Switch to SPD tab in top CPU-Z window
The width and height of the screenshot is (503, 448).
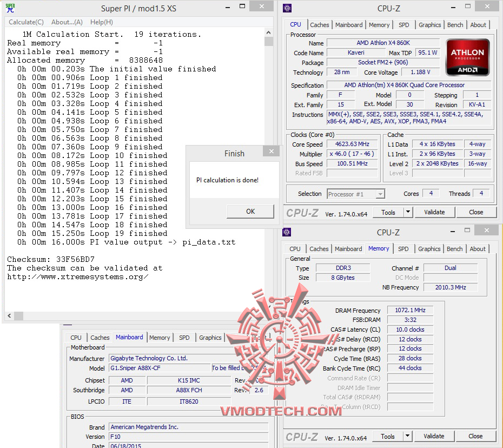coord(403,25)
